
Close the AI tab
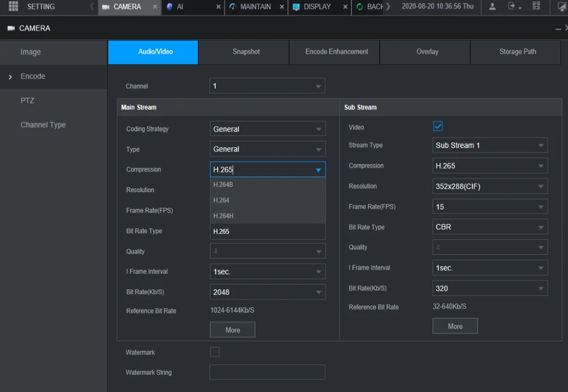click(219, 7)
